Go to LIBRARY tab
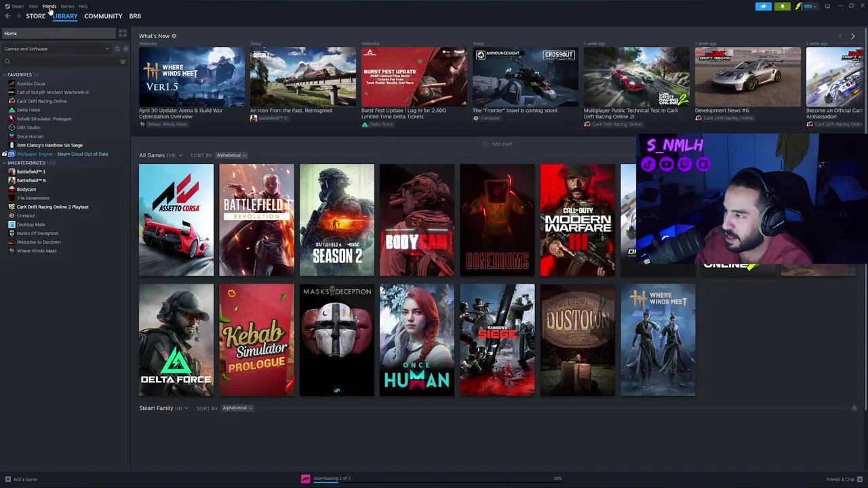Image resolution: width=868 pixels, height=488 pixels. [x=65, y=16]
